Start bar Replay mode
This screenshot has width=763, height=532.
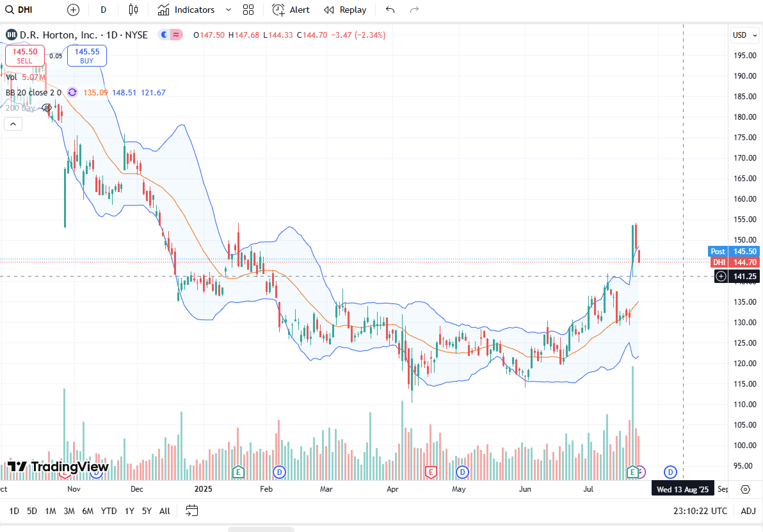click(x=345, y=10)
